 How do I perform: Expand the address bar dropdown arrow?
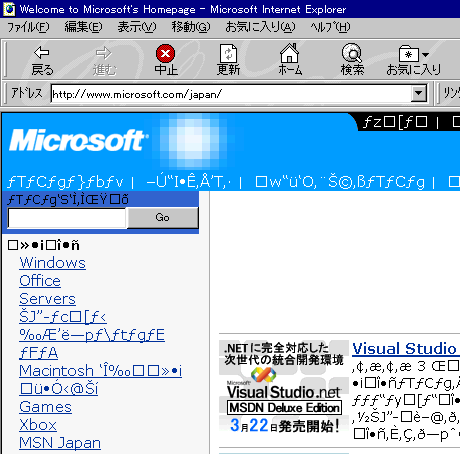coord(419,94)
